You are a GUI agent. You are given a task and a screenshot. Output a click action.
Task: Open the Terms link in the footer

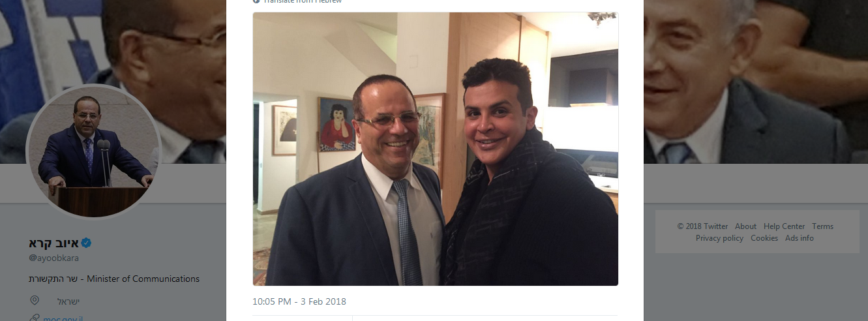pyautogui.click(x=823, y=226)
